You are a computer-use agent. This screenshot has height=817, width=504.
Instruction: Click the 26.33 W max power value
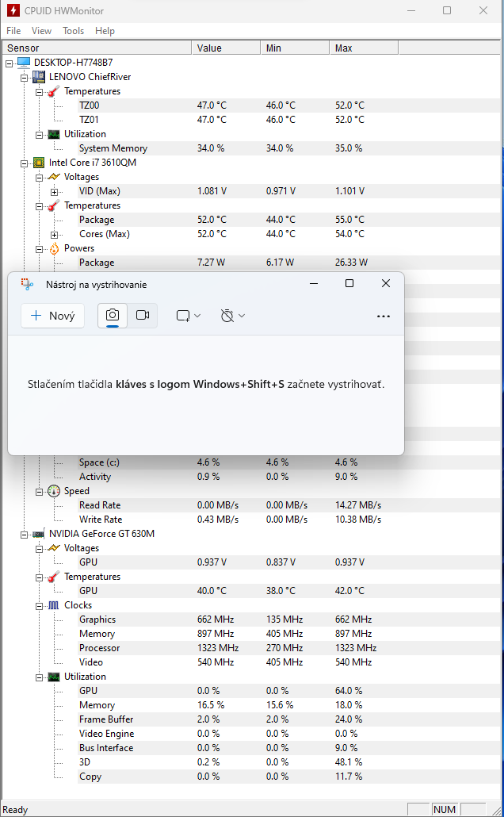pyautogui.click(x=351, y=263)
